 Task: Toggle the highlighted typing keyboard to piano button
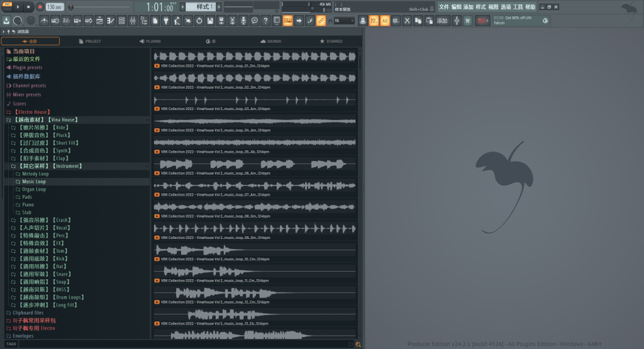click(x=288, y=21)
